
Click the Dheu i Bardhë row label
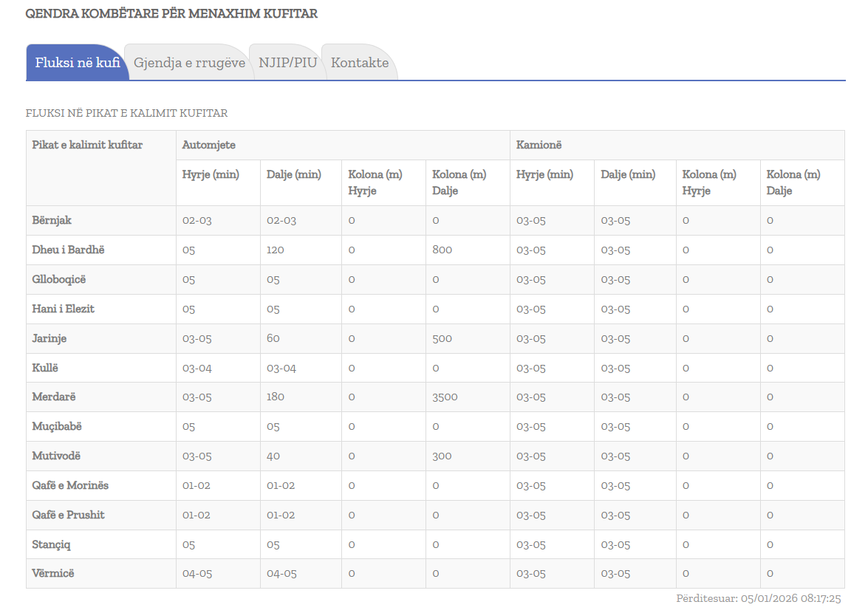point(68,250)
